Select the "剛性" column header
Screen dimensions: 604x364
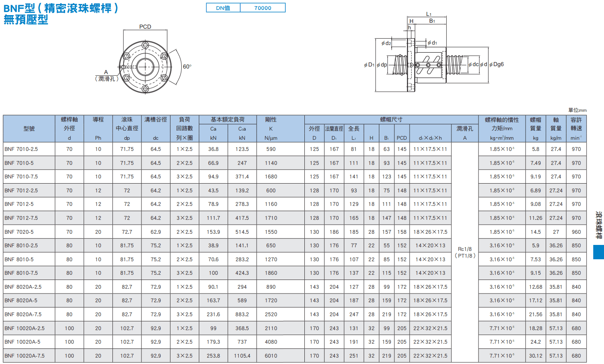point(271,129)
